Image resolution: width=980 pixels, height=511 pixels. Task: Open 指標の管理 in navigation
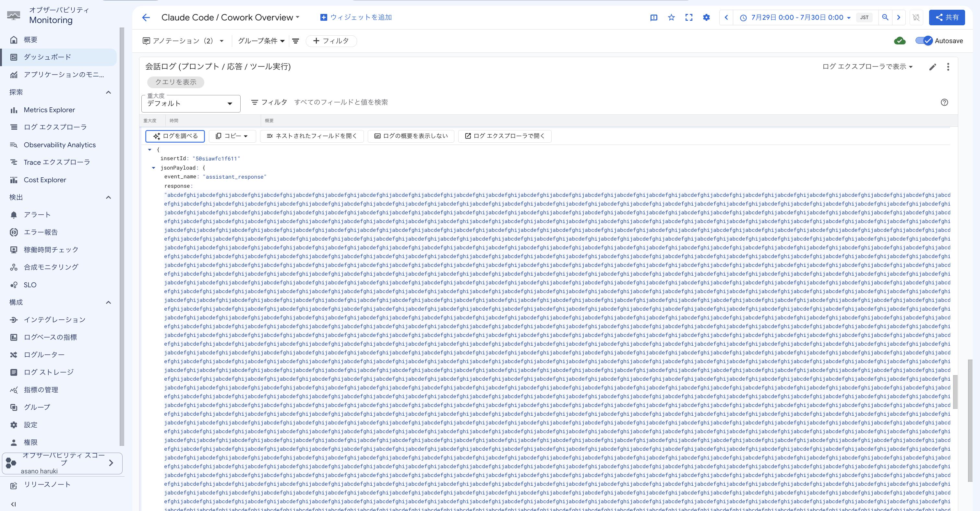point(59,390)
